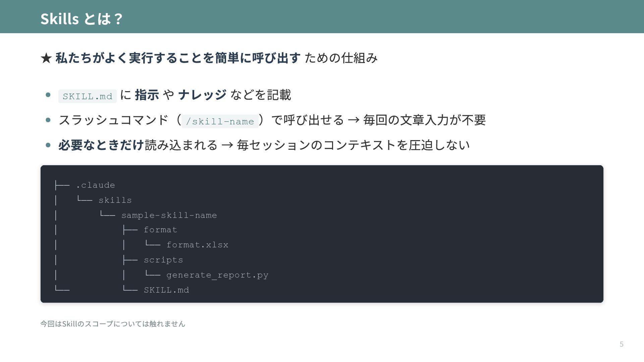This screenshot has width=644, height=362.
Task: Click the bold text 指示
Action: click(147, 95)
